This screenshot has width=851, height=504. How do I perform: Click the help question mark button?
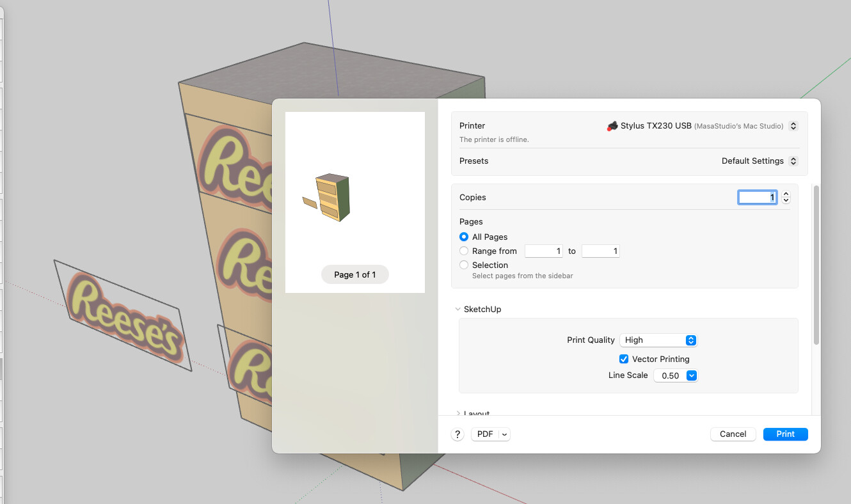point(457,434)
